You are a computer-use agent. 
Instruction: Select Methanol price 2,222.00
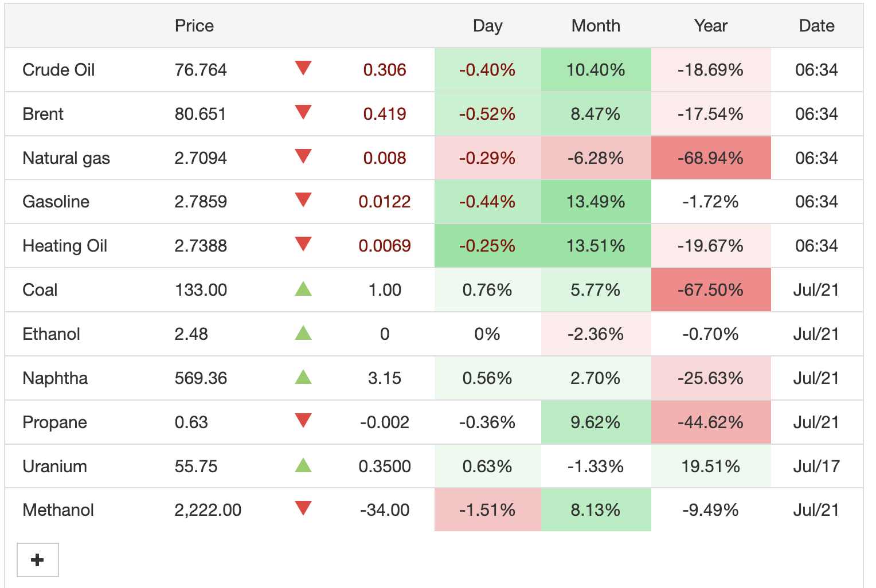tap(208, 510)
